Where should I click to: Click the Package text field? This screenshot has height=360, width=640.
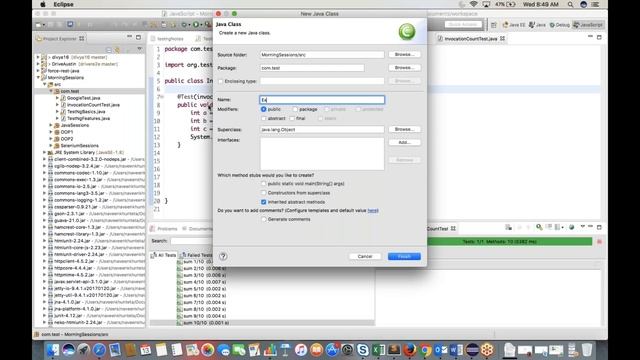(312, 68)
